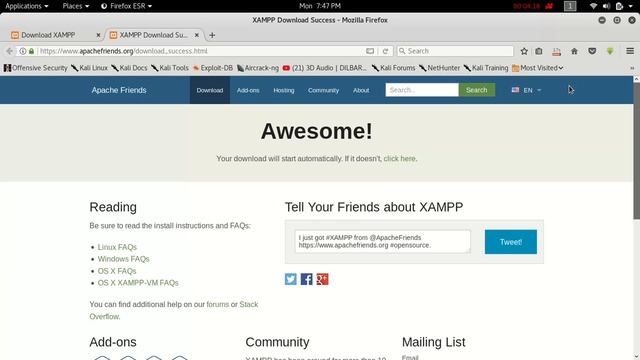Open a new tab with the plus icon

click(212, 35)
